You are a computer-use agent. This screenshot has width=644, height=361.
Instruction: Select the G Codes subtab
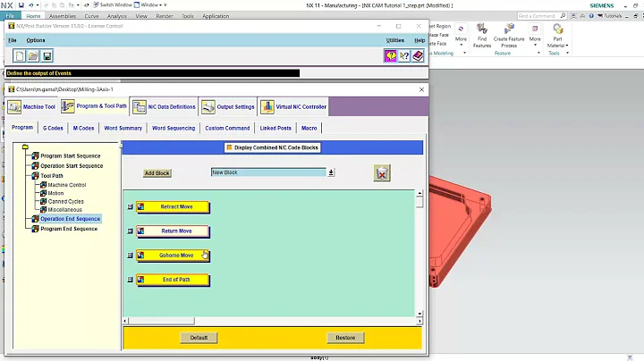(53, 128)
